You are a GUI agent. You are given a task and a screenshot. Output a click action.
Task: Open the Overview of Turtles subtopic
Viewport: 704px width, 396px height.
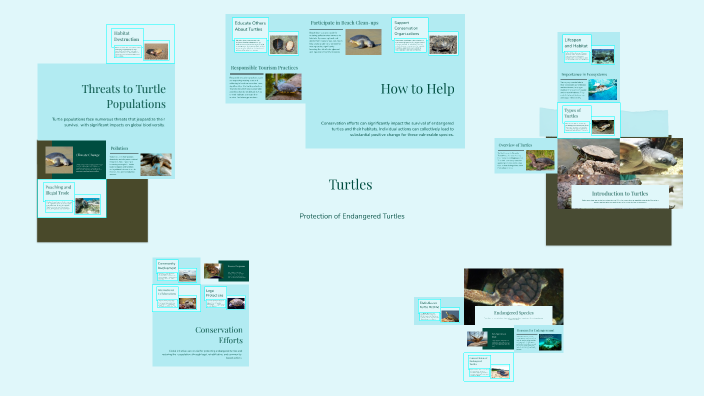click(x=515, y=145)
